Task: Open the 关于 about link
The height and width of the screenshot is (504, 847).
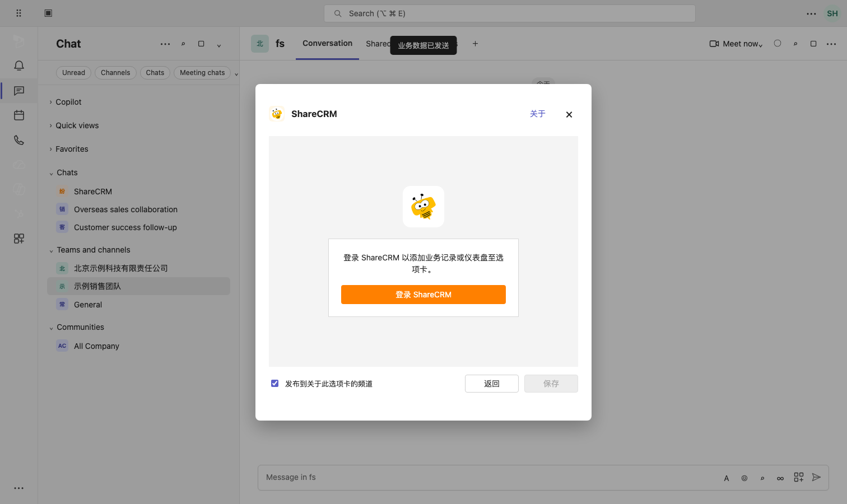Action: click(x=538, y=114)
